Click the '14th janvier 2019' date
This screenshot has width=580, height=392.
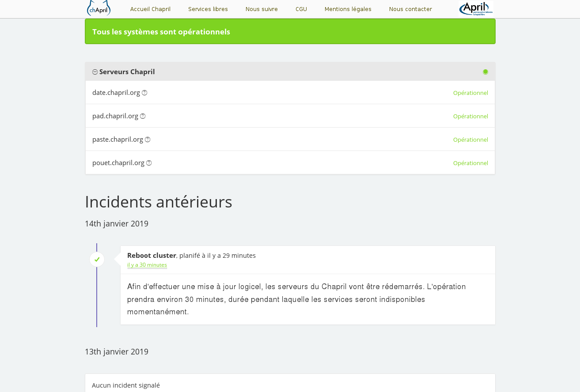tap(117, 224)
